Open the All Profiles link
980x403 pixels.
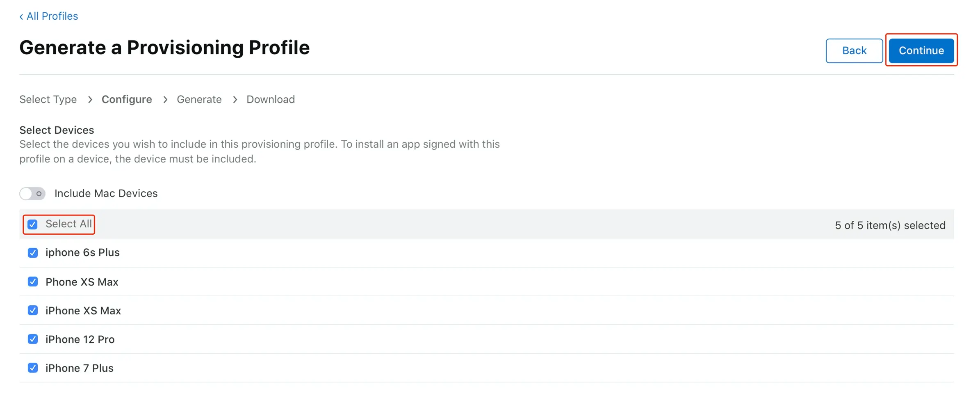pos(52,16)
